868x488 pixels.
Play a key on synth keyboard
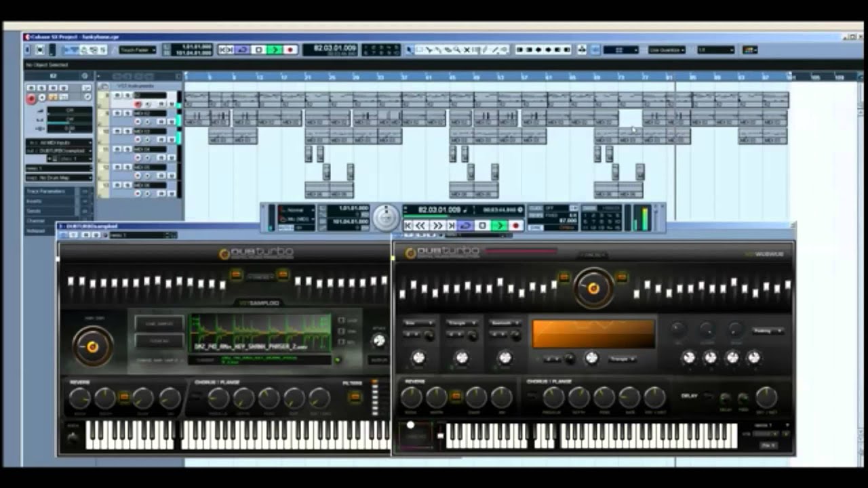click(590, 436)
